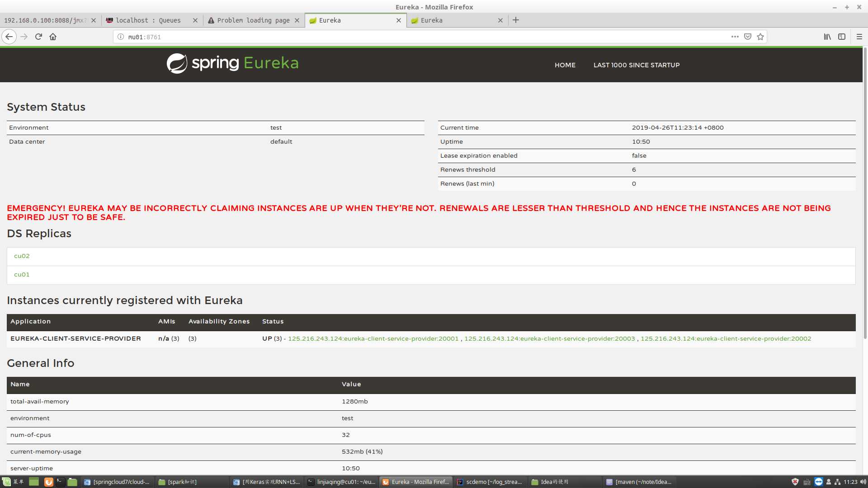
Task: Close the localhost : Queues tab
Action: pos(195,20)
